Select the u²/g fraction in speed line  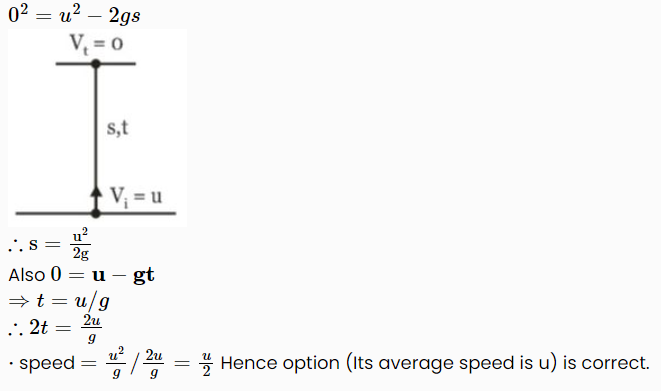tap(116, 363)
